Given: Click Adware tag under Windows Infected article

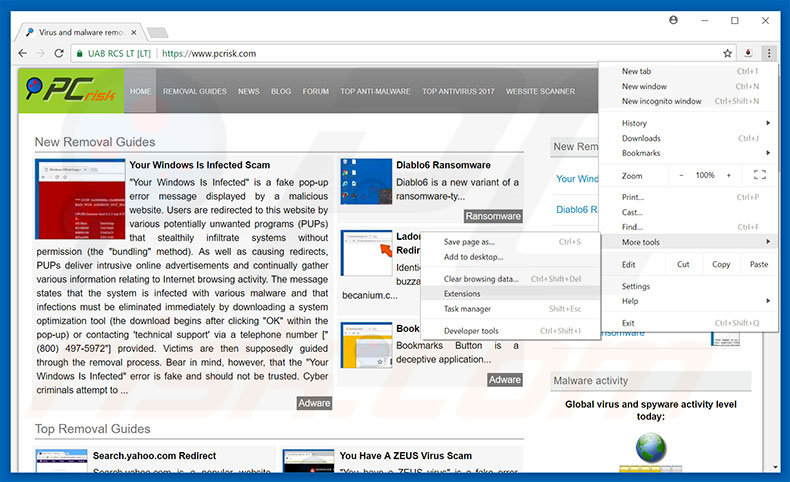Looking at the screenshot, I should [314, 403].
